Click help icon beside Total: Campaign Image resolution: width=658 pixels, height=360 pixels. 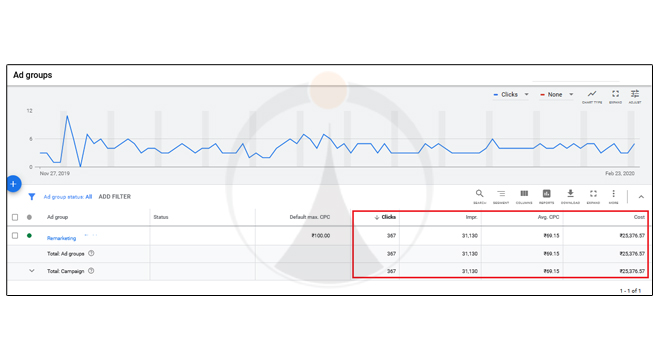(91, 271)
